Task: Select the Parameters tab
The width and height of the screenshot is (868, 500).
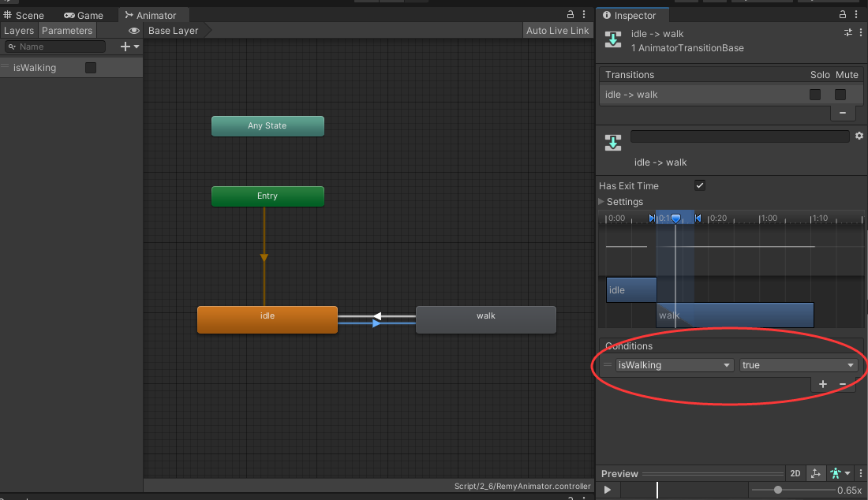Action: pyautogui.click(x=67, y=31)
